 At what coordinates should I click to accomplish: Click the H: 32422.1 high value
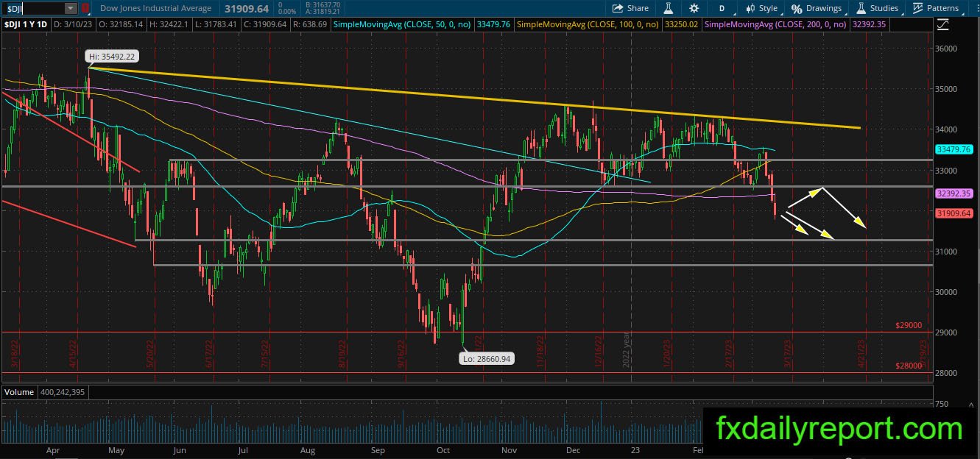pos(169,24)
